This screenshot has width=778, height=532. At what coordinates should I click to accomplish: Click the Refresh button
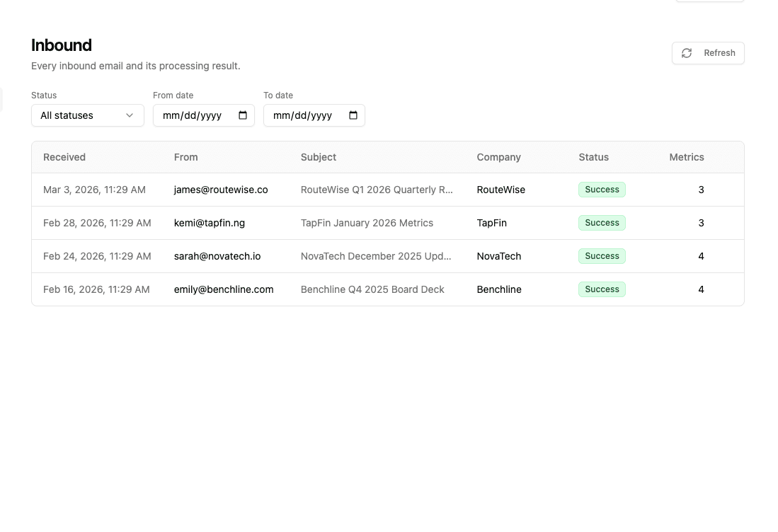tap(708, 53)
